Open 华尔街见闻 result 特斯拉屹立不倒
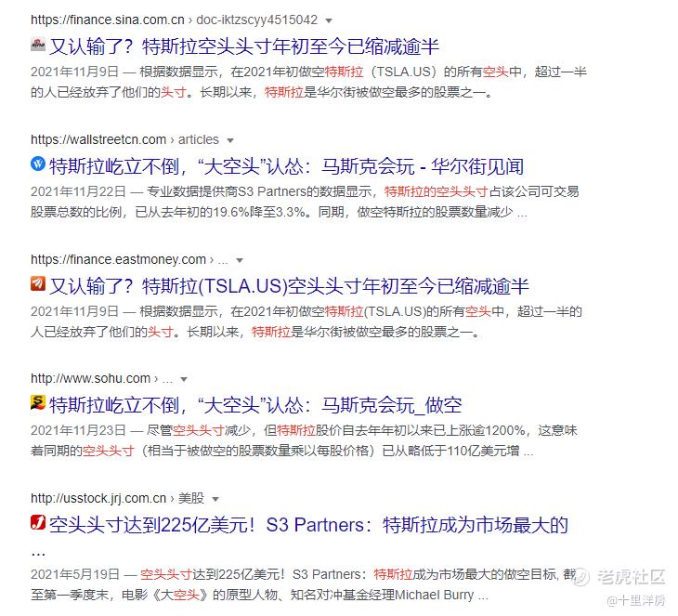 (x=287, y=166)
